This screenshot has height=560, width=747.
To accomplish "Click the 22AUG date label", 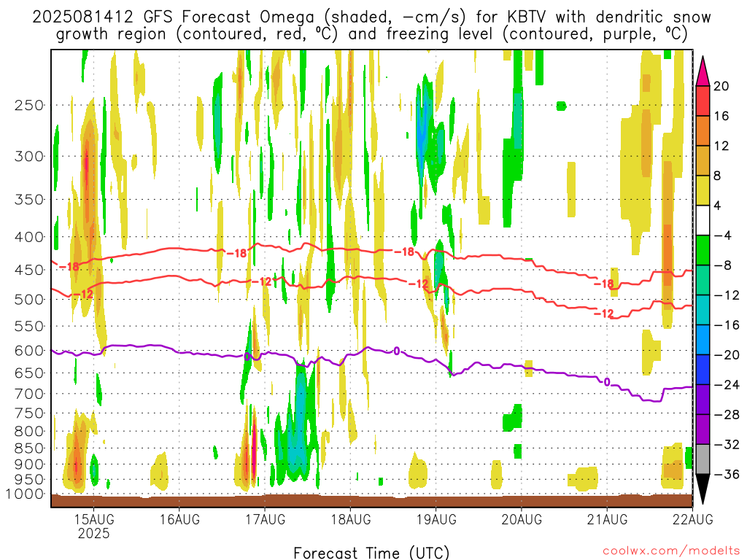I will tap(693, 519).
